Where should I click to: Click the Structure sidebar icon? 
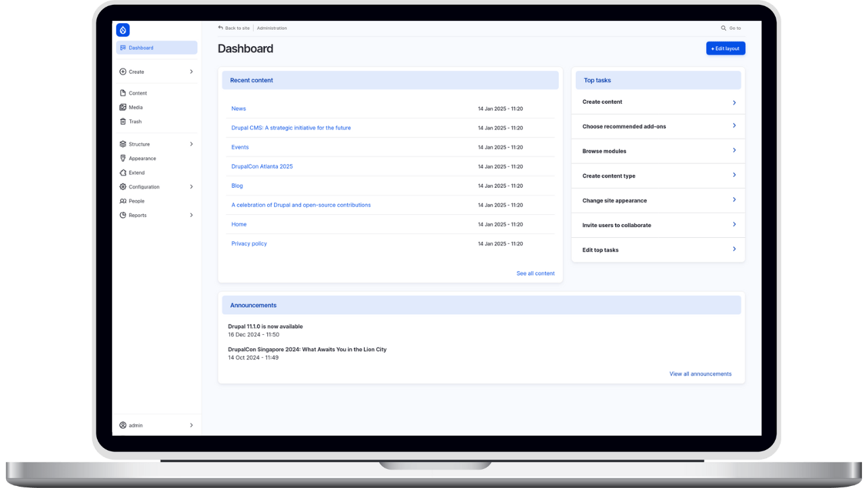pos(123,144)
